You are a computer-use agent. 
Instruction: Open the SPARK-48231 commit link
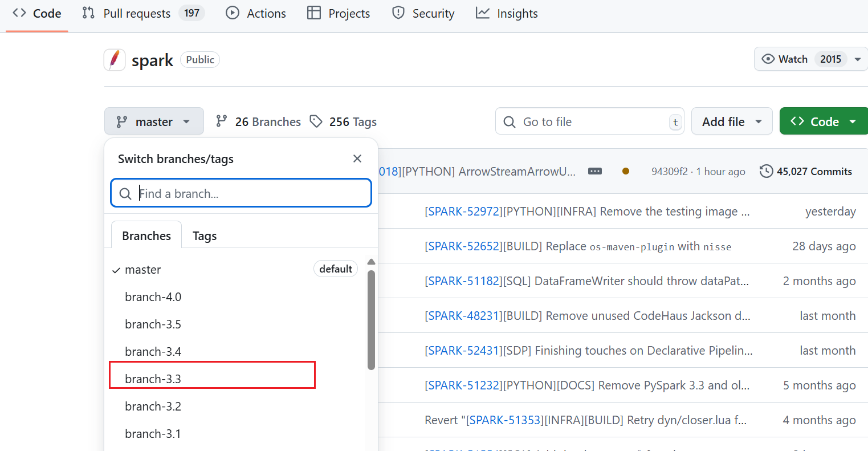(463, 316)
